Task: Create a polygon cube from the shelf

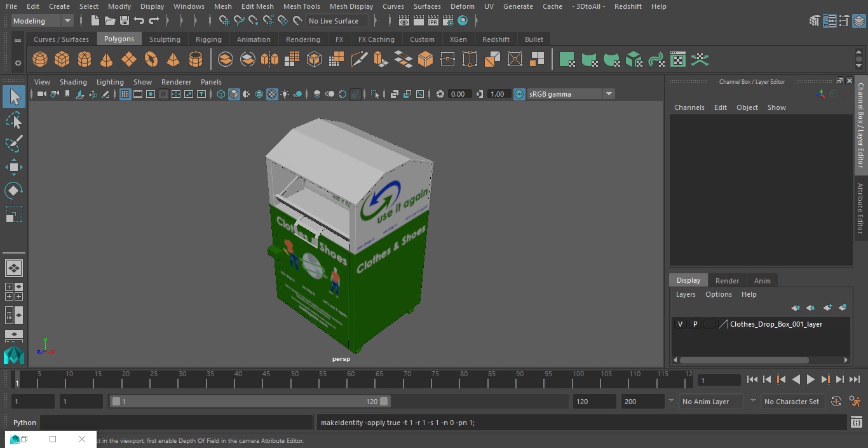Action: (62, 60)
